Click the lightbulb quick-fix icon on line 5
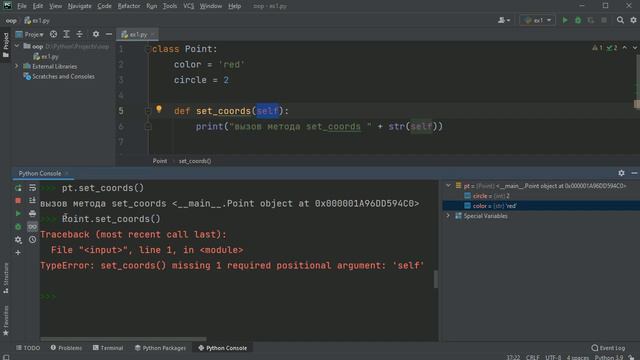 click(159, 109)
